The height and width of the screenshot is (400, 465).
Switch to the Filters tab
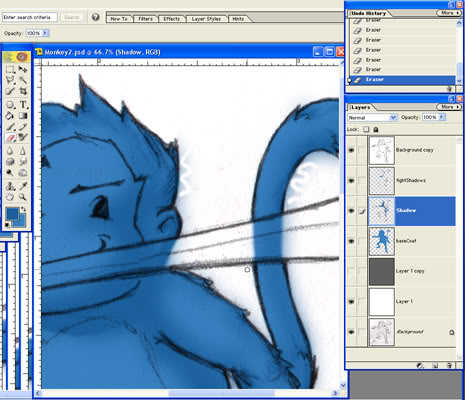[145, 19]
